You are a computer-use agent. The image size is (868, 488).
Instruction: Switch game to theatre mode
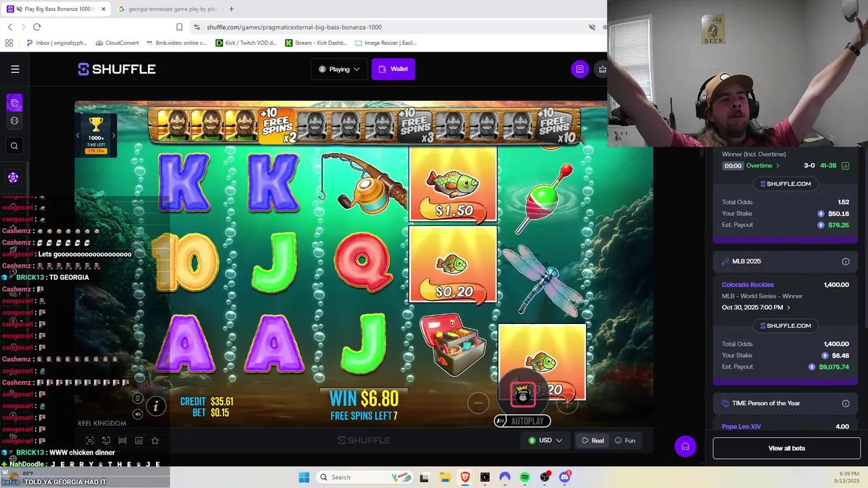106,441
